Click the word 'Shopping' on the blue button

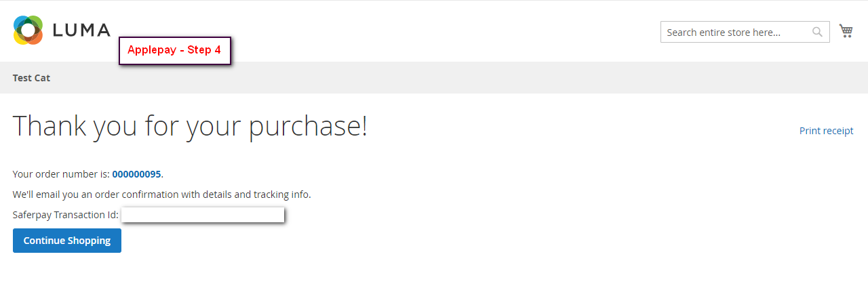click(x=88, y=241)
